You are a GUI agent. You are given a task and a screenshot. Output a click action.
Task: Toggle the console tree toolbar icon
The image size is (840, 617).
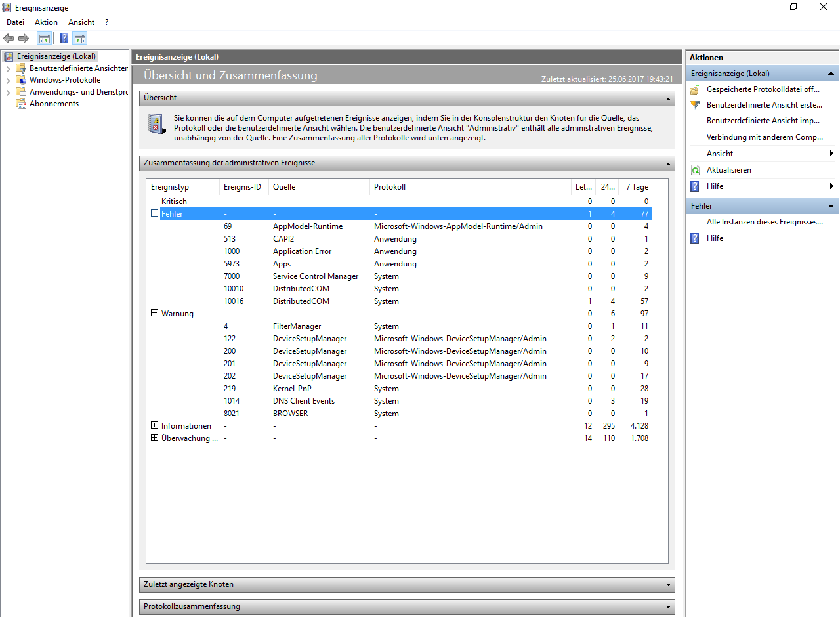tap(44, 38)
